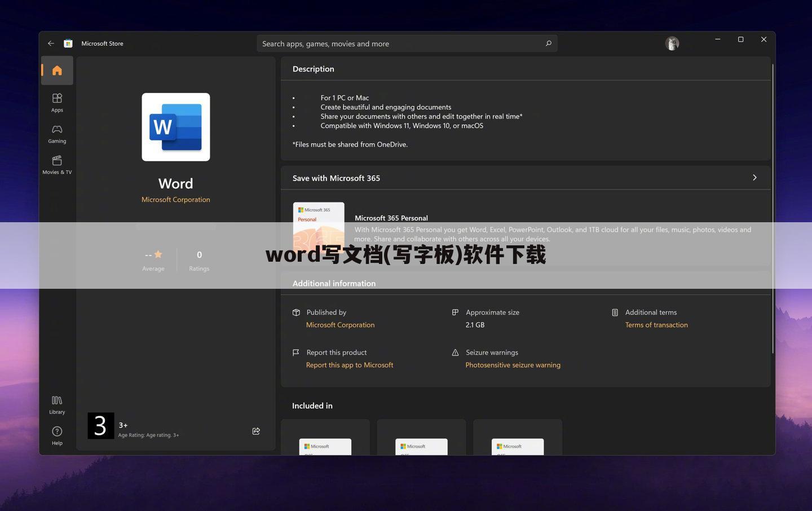This screenshot has width=812, height=511.
Task: Click the Microsoft Store logo icon
Action: 68,43
